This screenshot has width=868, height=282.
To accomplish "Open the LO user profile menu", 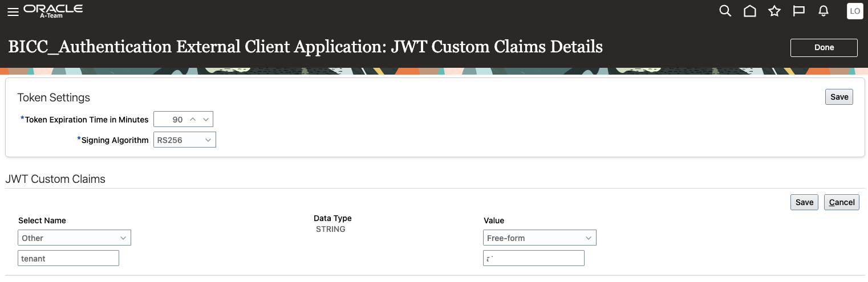I will 855,11.
